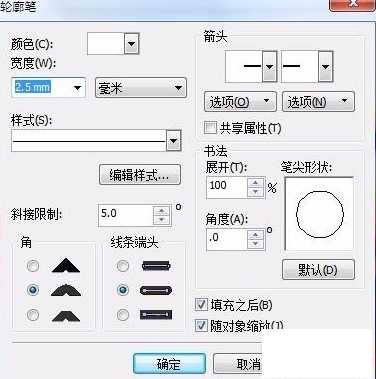This screenshot has height=379, width=376.
Task: Decrease the 角度 angle value down arrow
Action: [x=256, y=244]
